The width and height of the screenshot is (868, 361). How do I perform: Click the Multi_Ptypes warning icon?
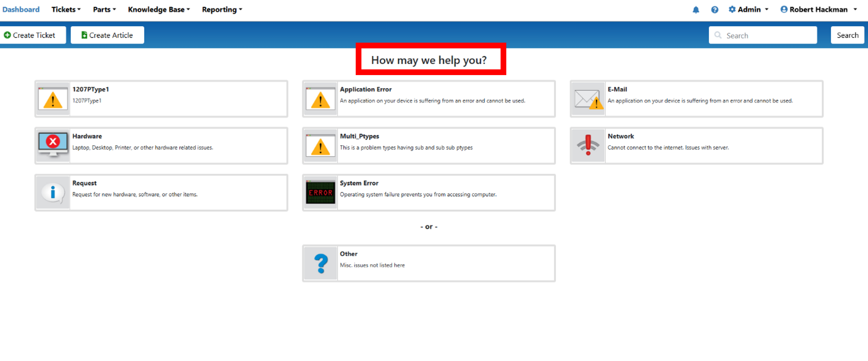320,146
